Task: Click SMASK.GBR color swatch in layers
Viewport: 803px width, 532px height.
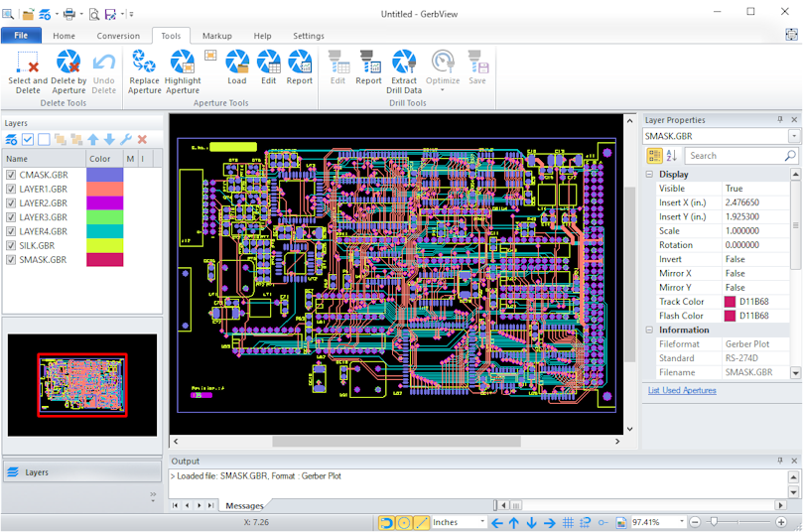Action: (104, 260)
